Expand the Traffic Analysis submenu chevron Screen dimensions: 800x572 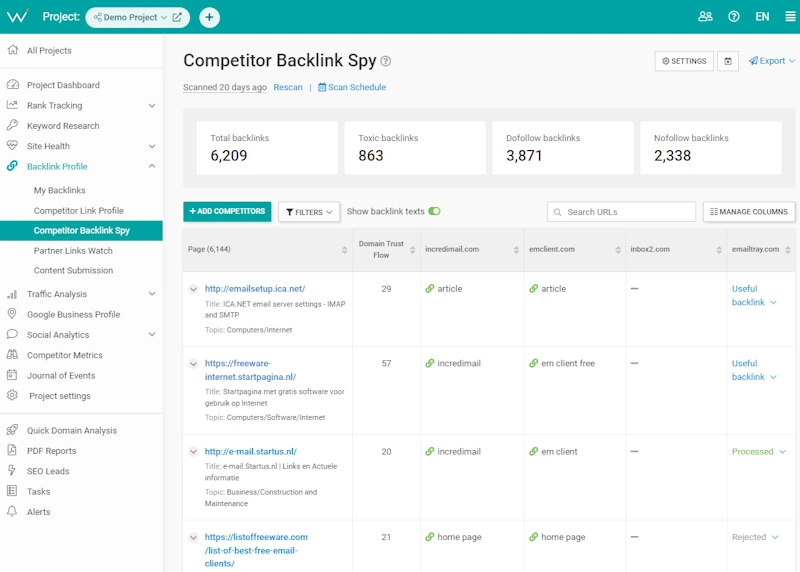pos(152,294)
